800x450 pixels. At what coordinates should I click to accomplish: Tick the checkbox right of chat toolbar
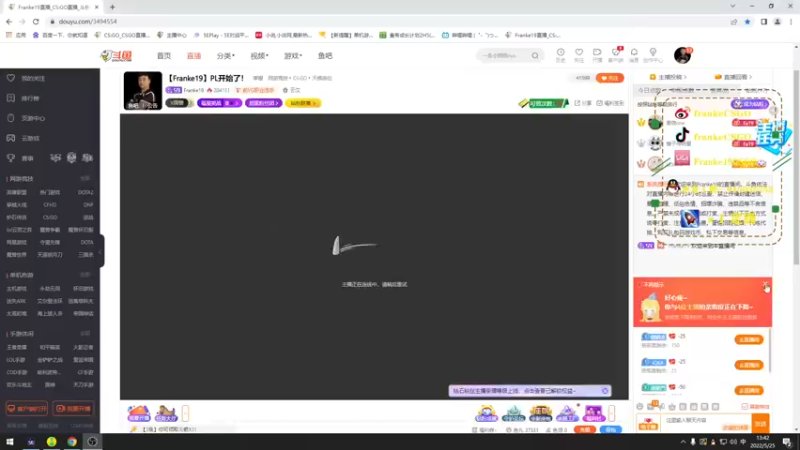(744, 407)
